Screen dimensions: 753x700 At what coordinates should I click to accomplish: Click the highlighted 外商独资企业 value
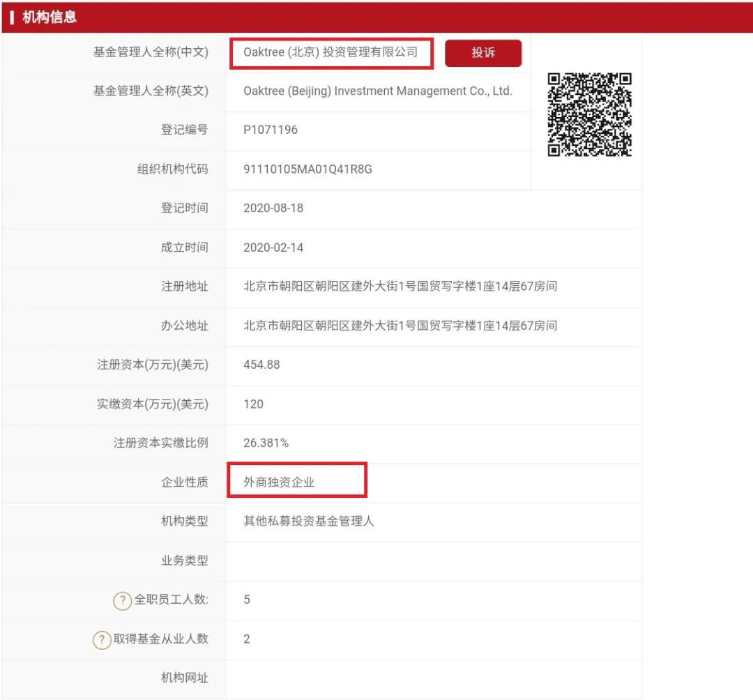point(279,482)
